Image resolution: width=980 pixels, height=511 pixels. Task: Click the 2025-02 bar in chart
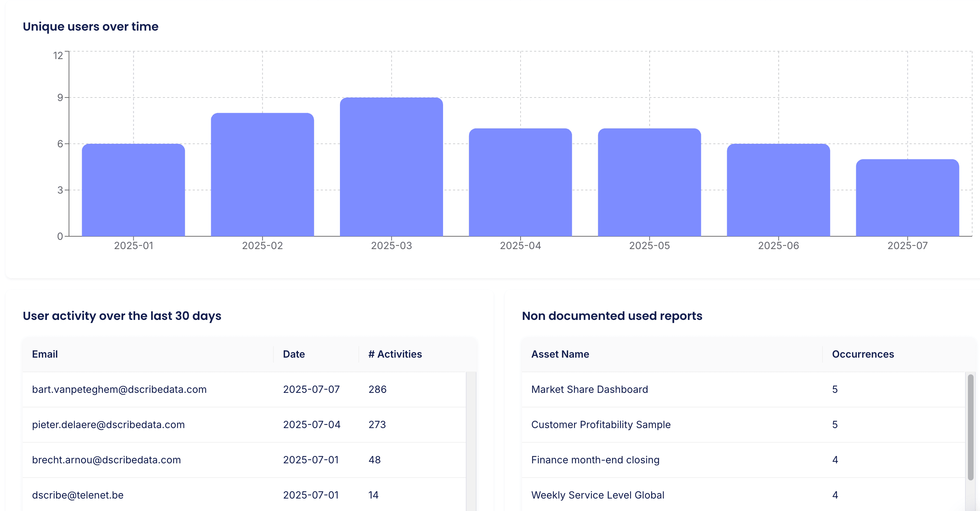click(262, 174)
